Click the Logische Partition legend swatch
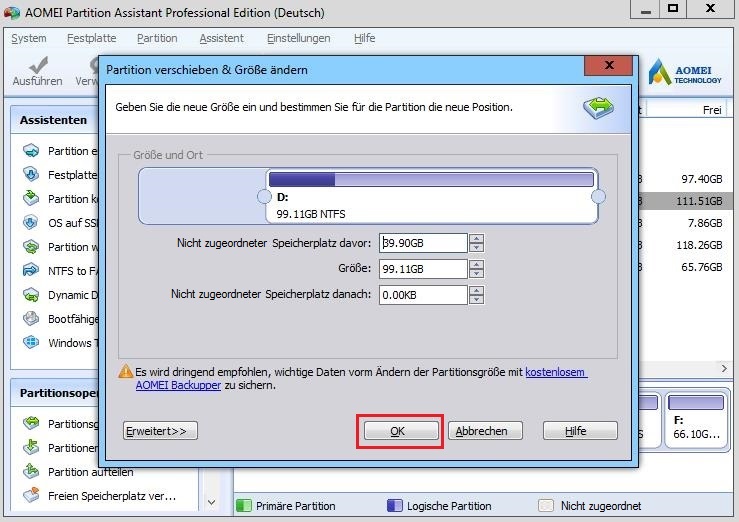The width and height of the screenshot is (739, 522). [x=394, y=506]
